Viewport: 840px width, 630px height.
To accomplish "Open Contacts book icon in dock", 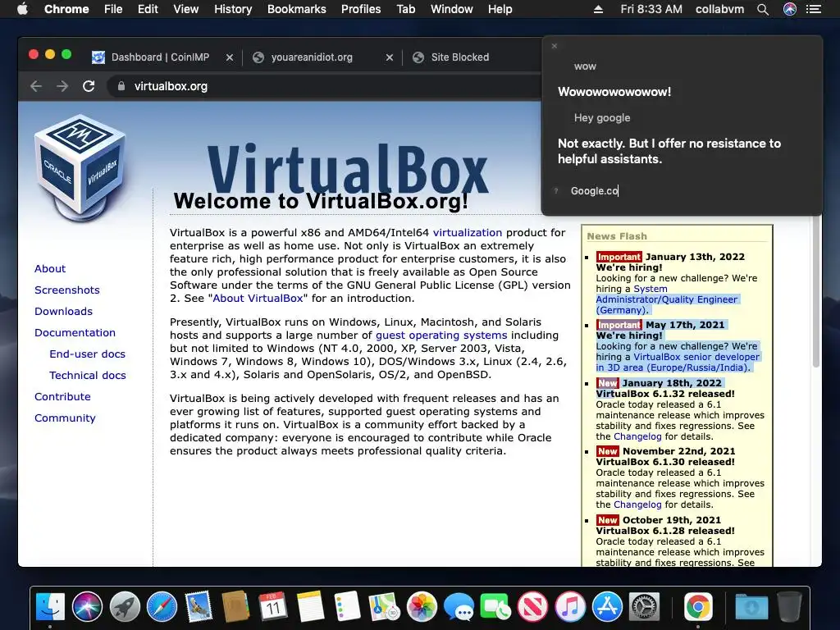I will (x=235, y=607).
